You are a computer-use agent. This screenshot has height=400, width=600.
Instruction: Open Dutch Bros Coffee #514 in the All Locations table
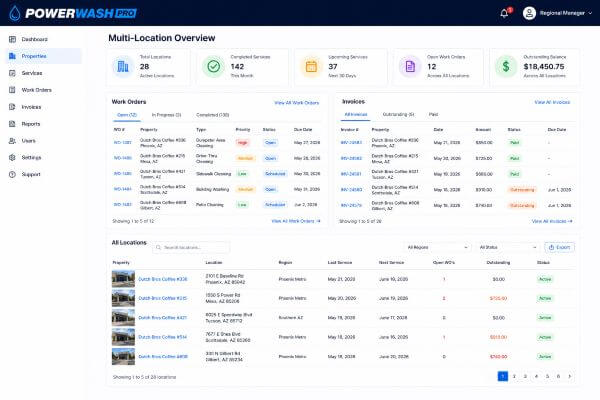[163, 337]
